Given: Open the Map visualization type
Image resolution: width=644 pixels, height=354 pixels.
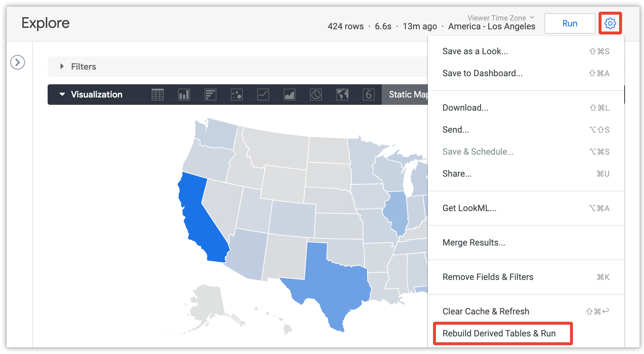Looking at the screenshot, I should click(x=342, y=95).
